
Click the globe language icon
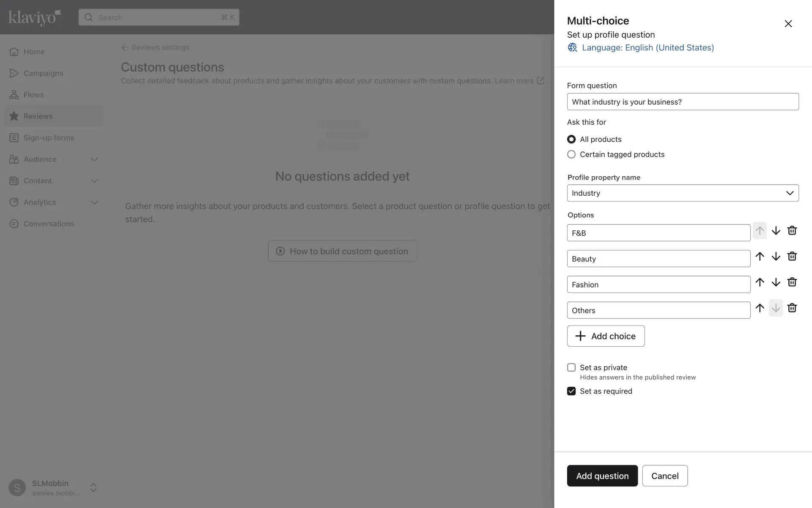[572, 47]
